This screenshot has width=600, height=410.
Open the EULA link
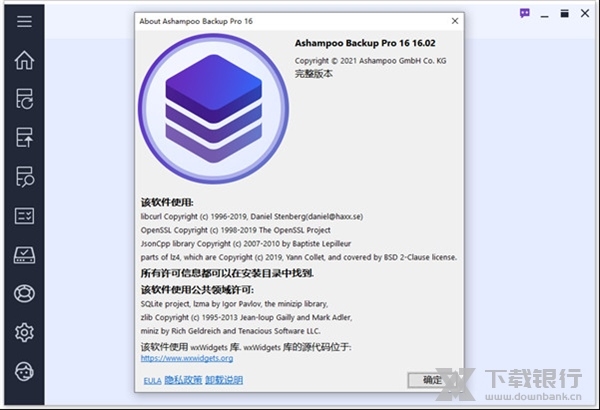pyautogui.click(x=152, y=381)
